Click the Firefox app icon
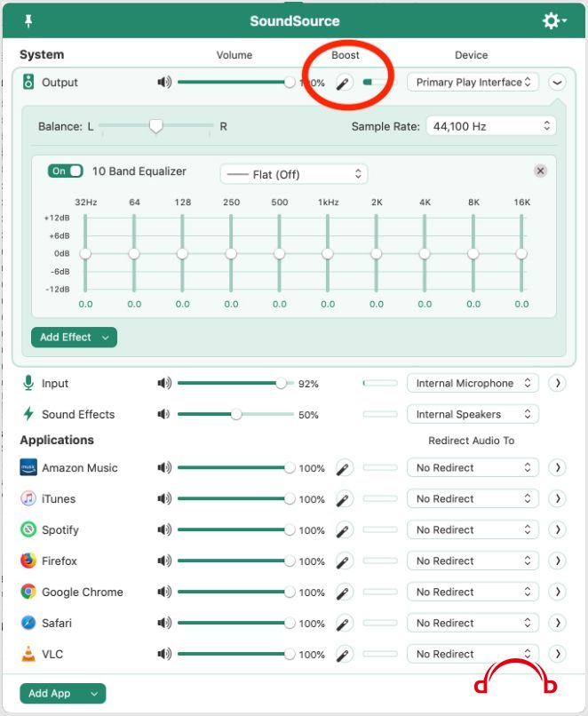 [28, 561]
